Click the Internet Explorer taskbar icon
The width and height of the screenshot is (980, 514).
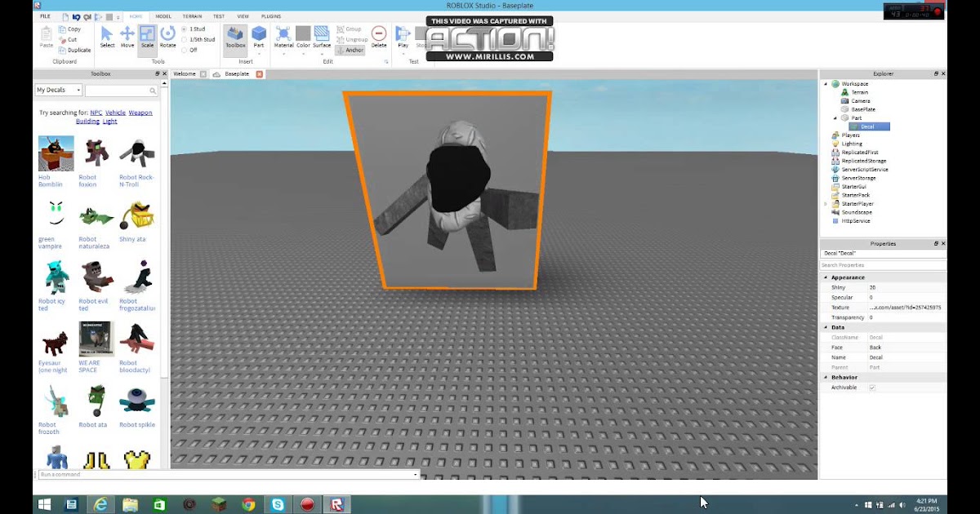tap(100, 504)
